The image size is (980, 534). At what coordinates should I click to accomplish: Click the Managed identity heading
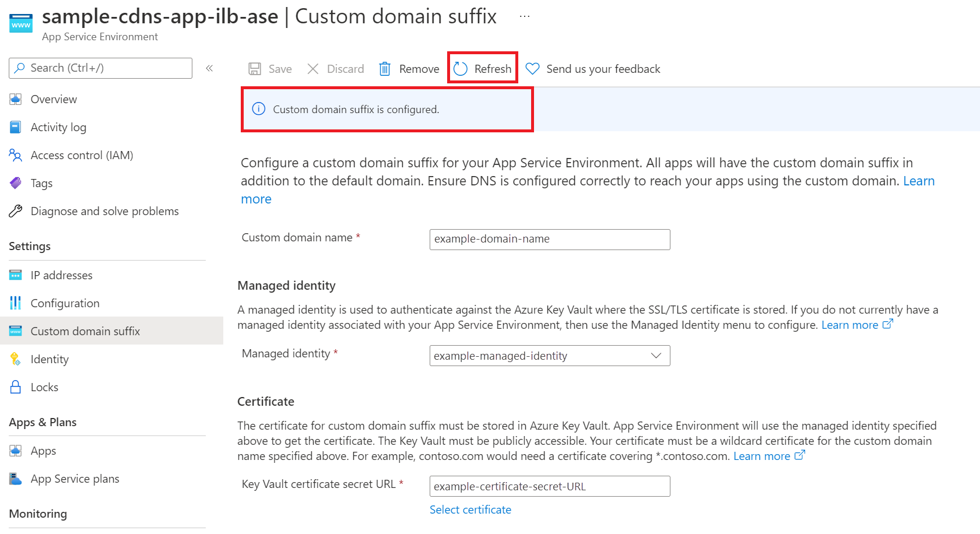click(286, 286)
